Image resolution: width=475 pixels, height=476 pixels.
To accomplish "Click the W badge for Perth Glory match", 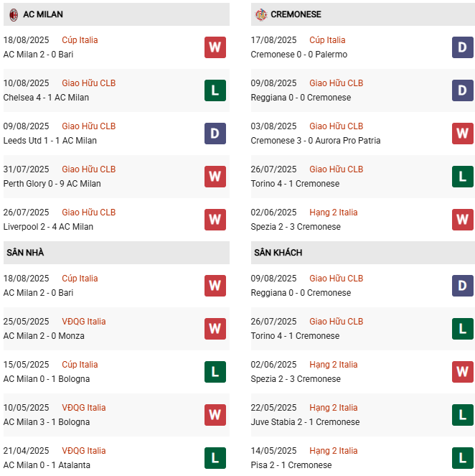I will click(x=215, y=177).
